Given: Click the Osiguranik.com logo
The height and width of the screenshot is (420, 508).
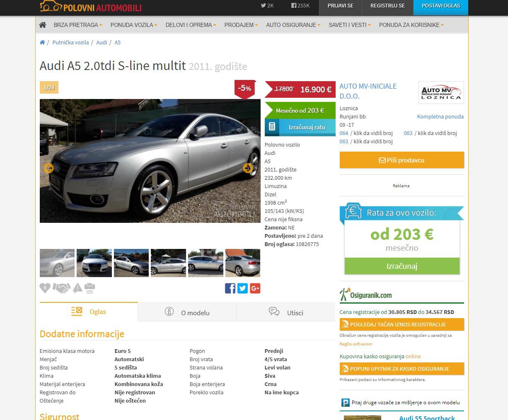Looking at the screenshot, I should pos(365,294).
